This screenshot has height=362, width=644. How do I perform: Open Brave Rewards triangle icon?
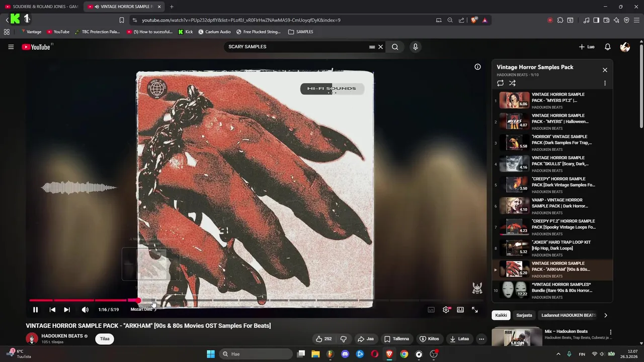tap(485, 20)
